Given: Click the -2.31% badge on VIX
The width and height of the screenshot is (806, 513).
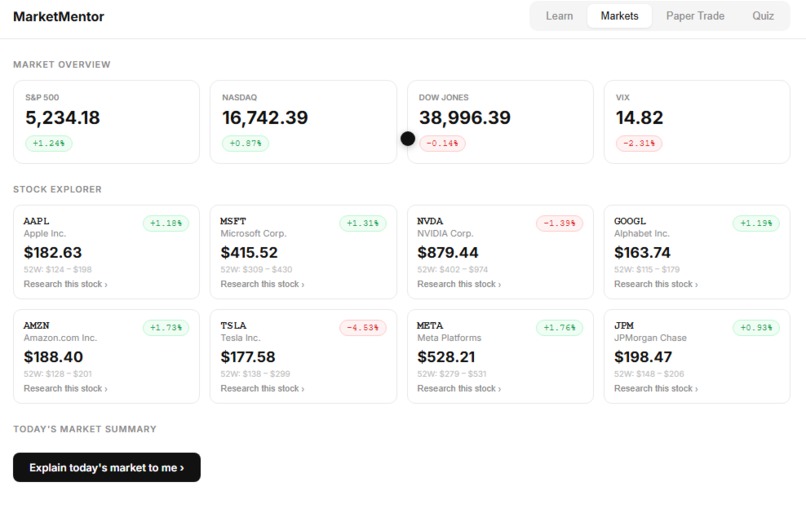Looking at the screenshot, I should (x=639, y=143).
